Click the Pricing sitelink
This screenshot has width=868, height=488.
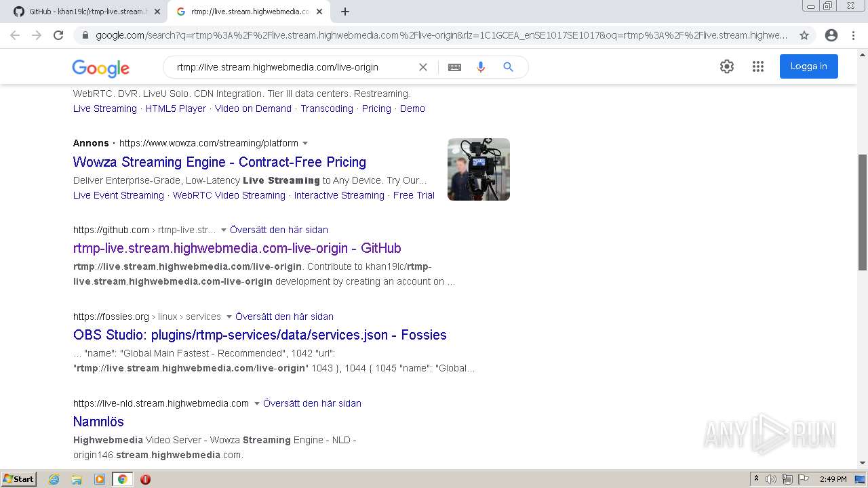tap(376, 108)
